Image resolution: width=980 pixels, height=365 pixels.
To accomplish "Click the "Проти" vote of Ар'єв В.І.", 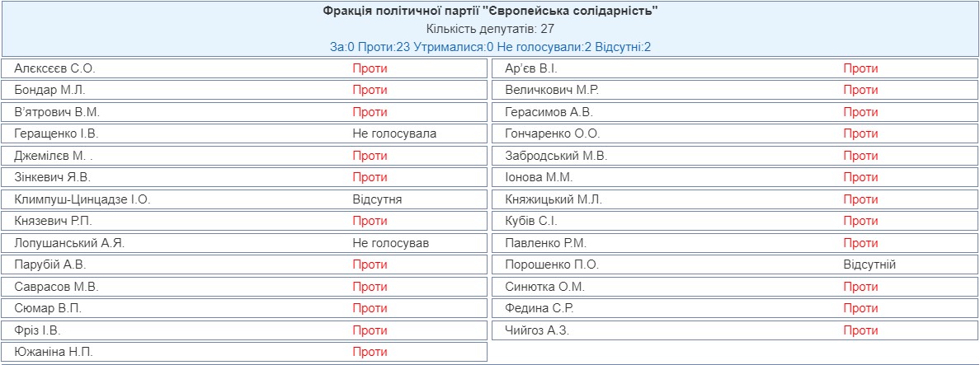I will click(x=860, y=68).
